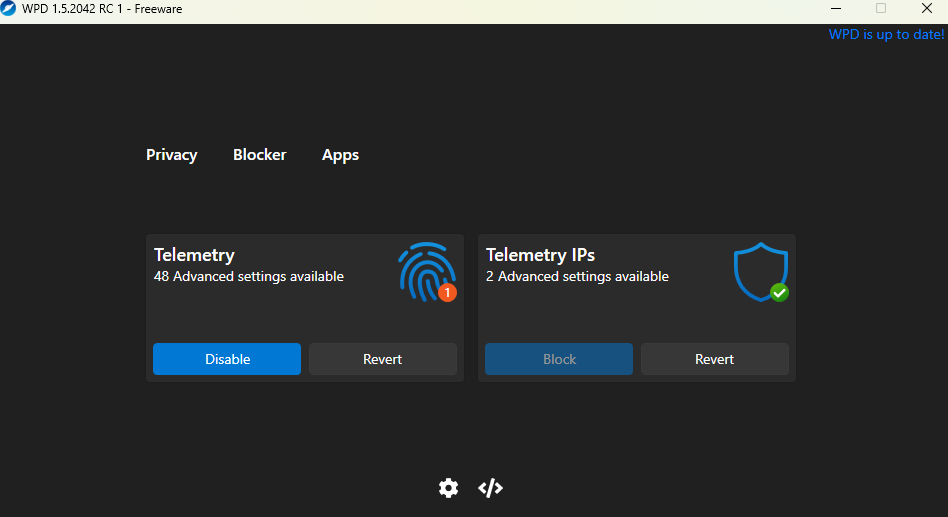Click the Telemetry IPs shield icon
This screenshot has height=517, width=948.
(761, 272)
